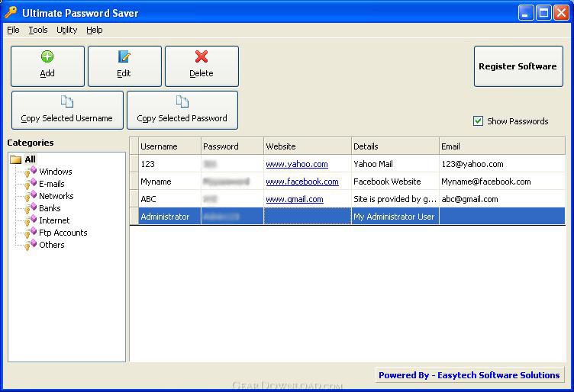Image resolution: width=574 pixels, height=392 pixels.
Task: Select the Administrator username cell
Action: 169,217
